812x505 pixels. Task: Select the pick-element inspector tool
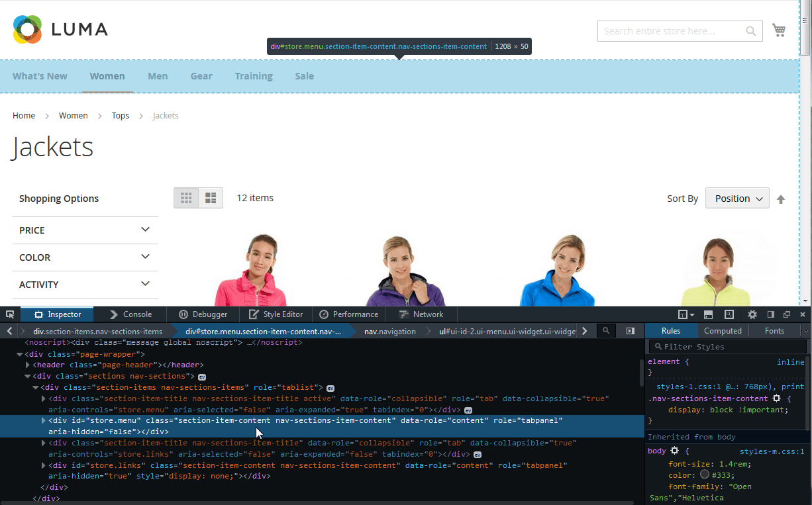tap(10, 314)
